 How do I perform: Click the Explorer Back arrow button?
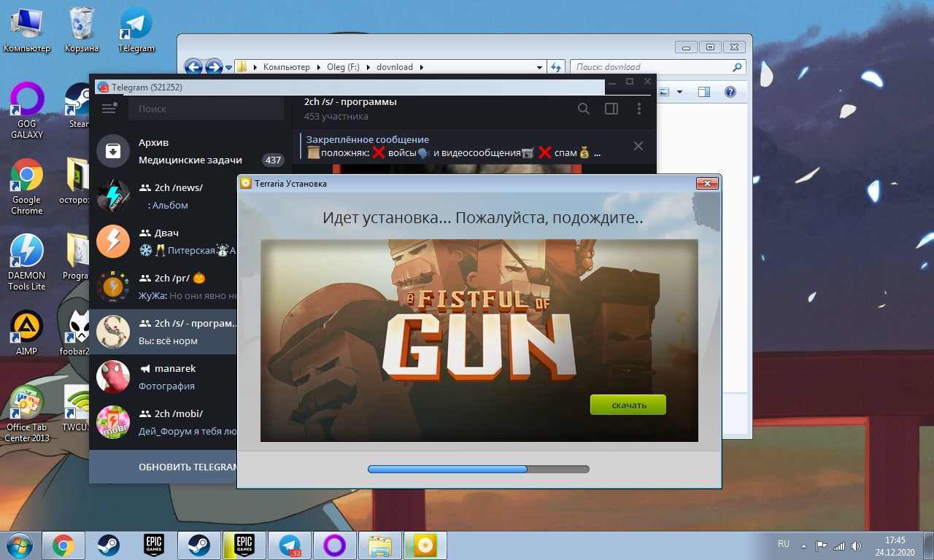coord(193,67)
